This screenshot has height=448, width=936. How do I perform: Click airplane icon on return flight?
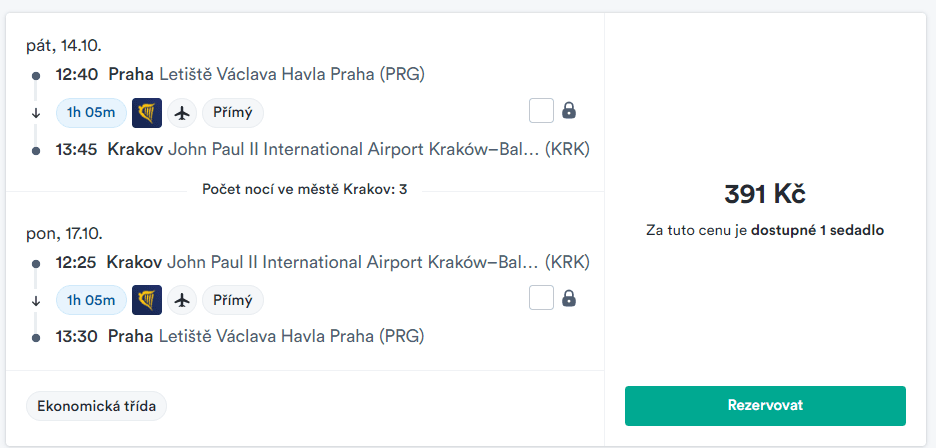(x=181, y=299)
